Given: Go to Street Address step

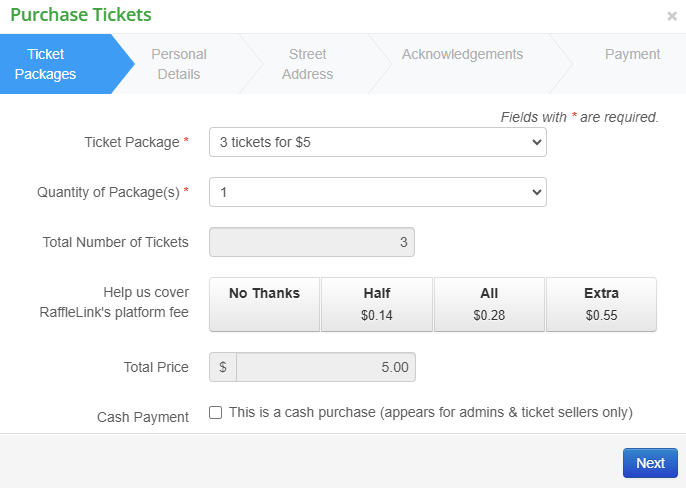Looking at the screenshot, I should tap(307, 64).
